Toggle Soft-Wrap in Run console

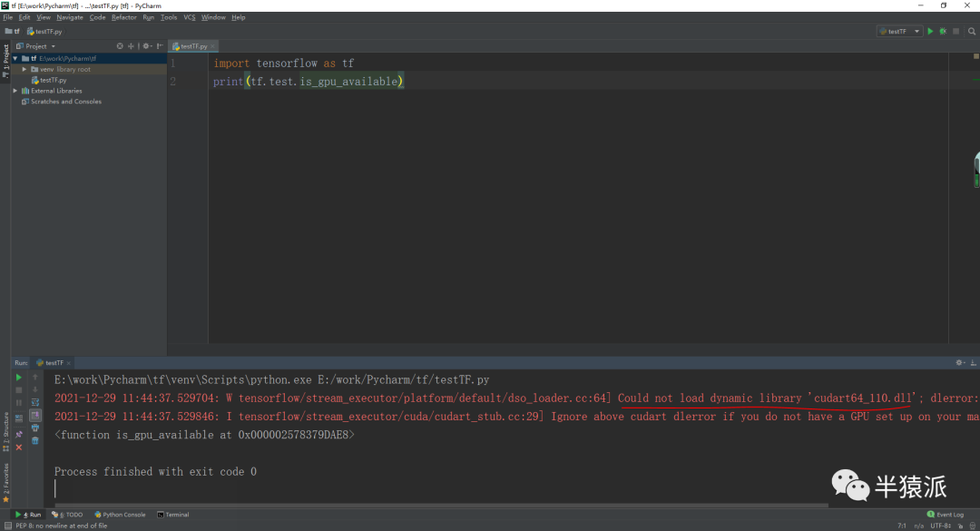pos(35,402)
